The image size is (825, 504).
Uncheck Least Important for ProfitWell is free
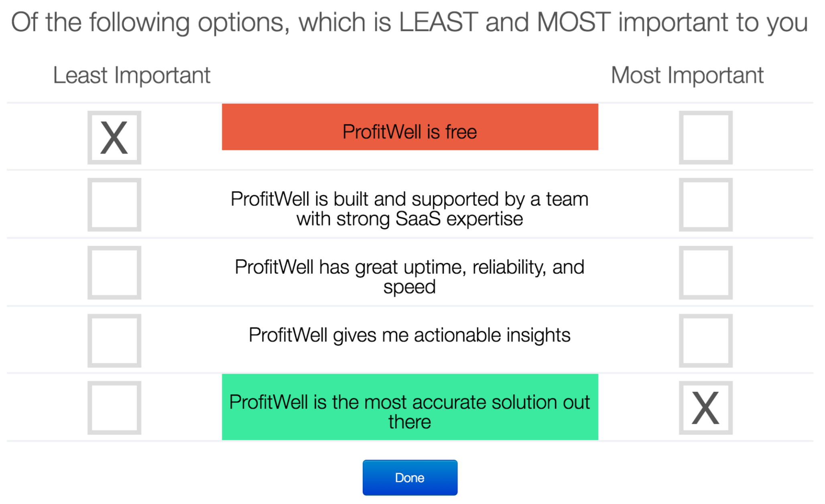point(114,138)
